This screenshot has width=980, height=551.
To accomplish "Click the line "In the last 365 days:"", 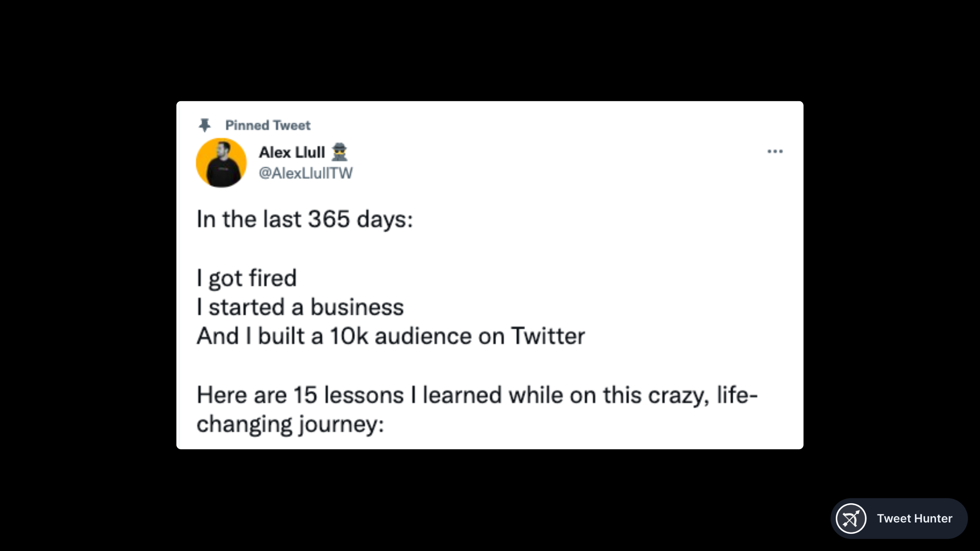I will (x=305, y=219).
